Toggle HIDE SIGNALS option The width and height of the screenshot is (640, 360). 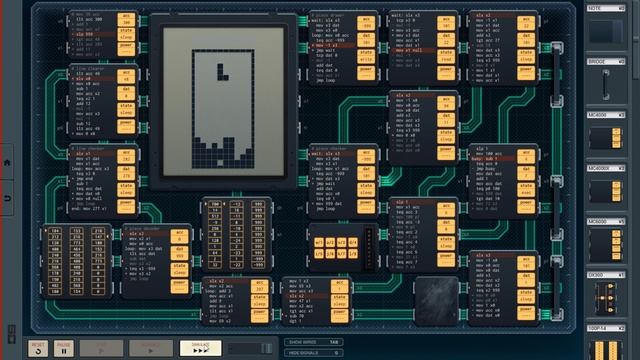313,353
